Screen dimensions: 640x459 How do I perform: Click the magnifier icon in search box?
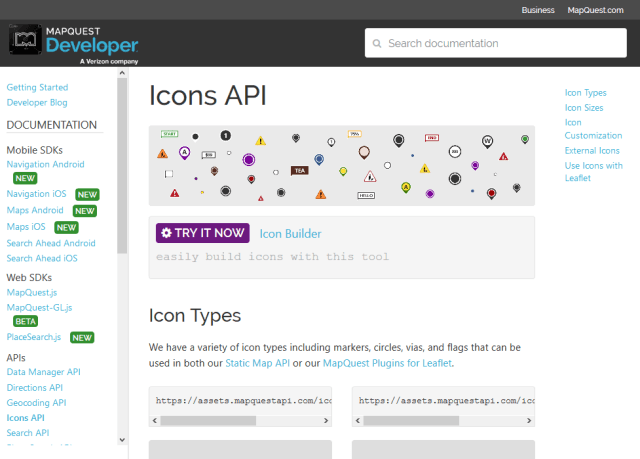coord(377,43)
